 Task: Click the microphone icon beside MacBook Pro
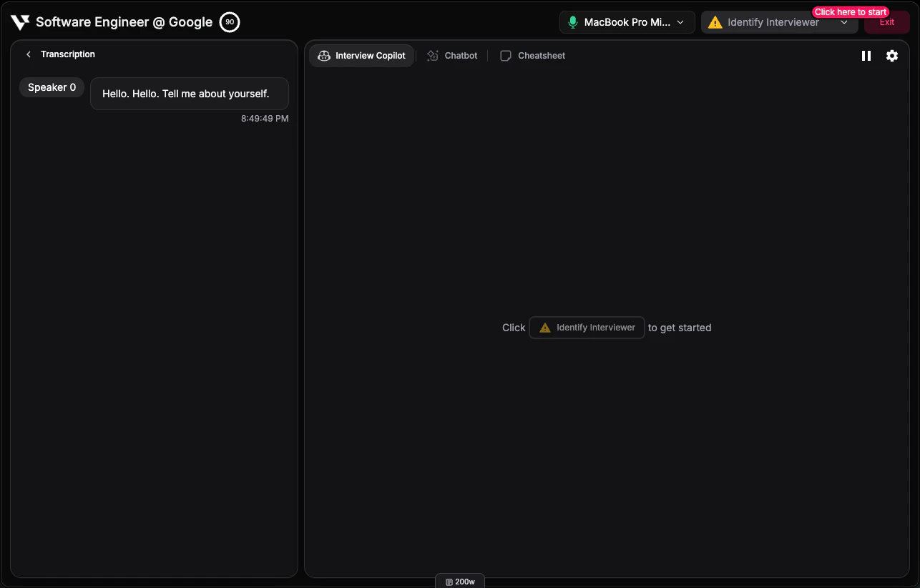(572, 21)
